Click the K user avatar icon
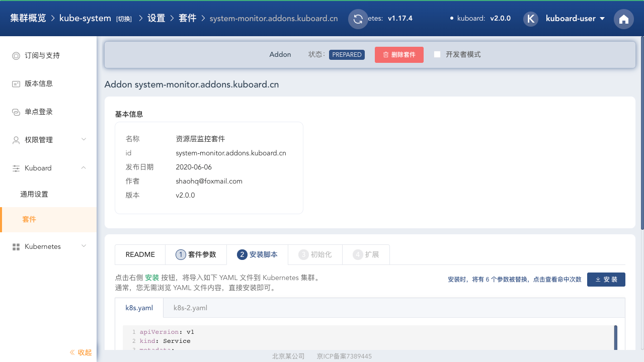 coord(531,19)
